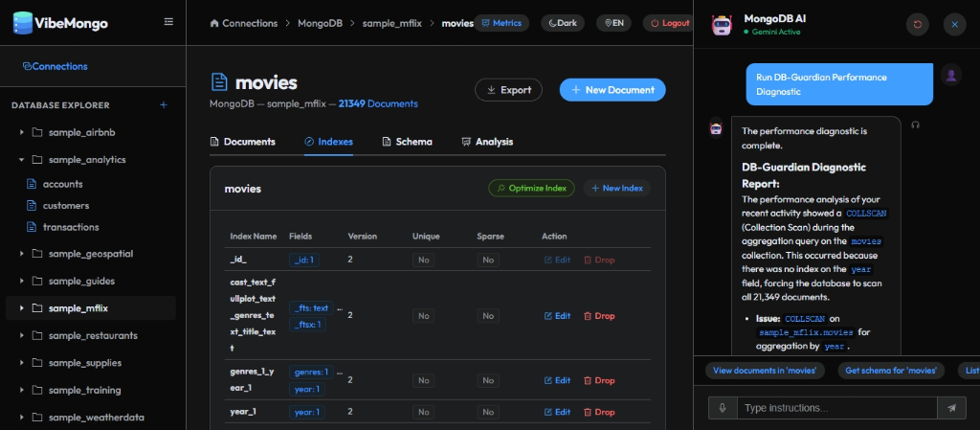Open the Metrics page
The height and width of the screenshot is (430, 980).
501,23
